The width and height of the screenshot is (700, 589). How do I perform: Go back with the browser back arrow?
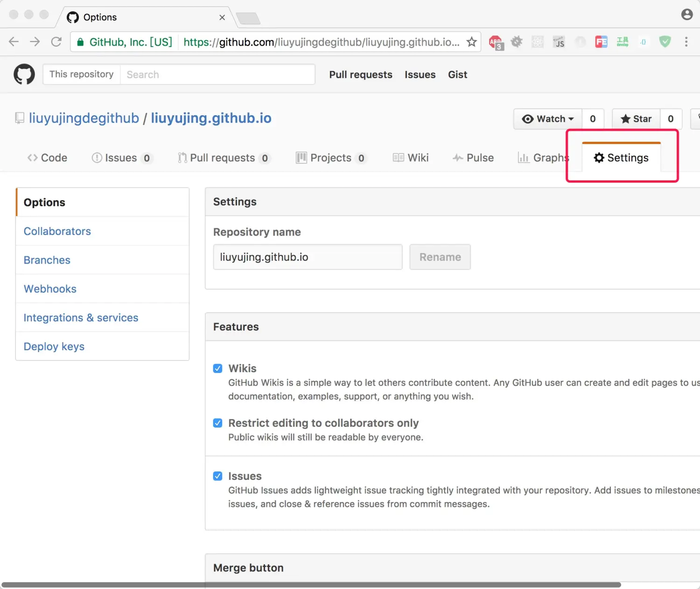pos(14,42)
